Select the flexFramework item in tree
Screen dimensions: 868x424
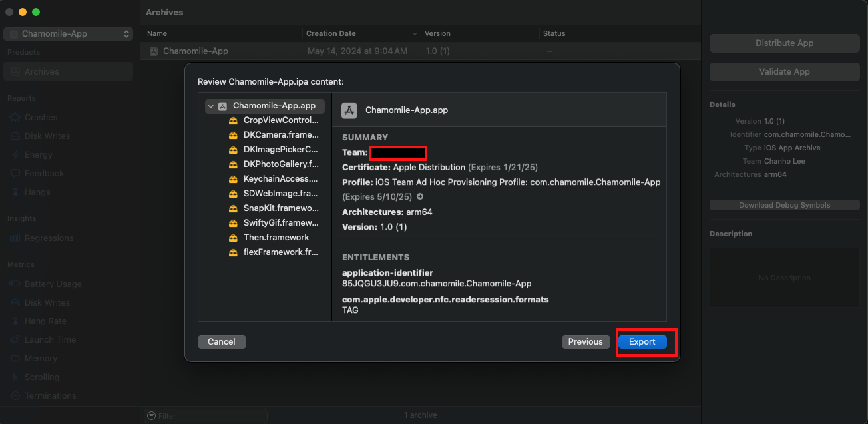click(x=280, y=252)
